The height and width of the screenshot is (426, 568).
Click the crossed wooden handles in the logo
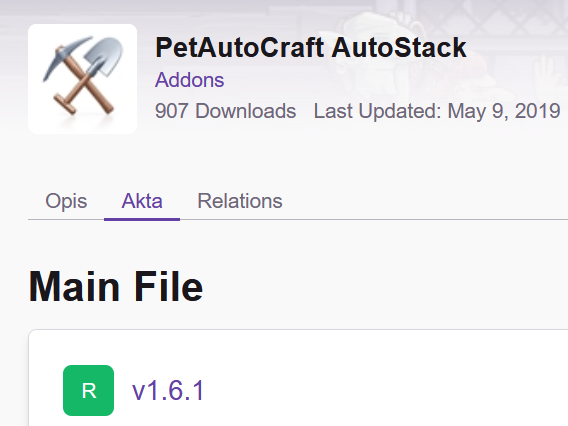[x=85, y=89]
